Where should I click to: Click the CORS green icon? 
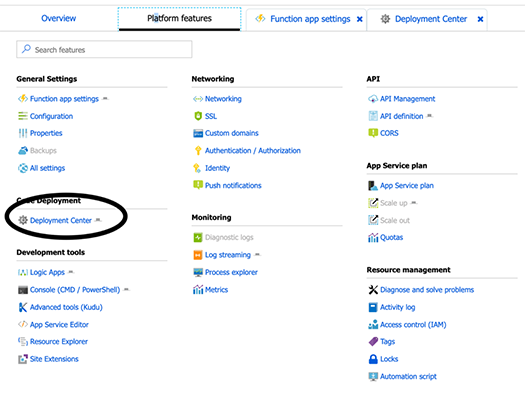click(373, 133)
